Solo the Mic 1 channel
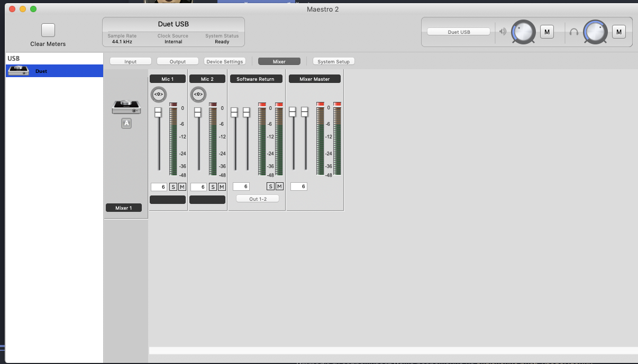Viewport: 638px width, 364px height. coord(173,186)
